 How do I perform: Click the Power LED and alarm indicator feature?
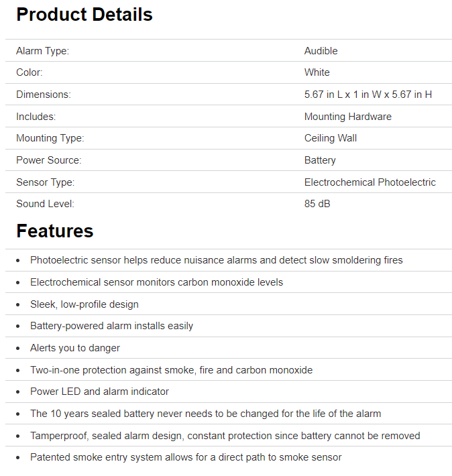(x=99, y=392)
